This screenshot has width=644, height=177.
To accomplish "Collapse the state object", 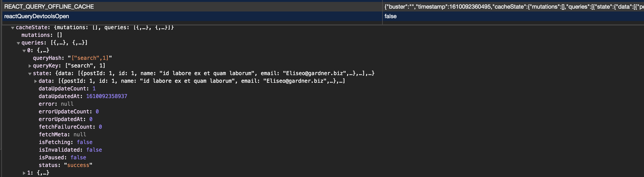I will pos(30,73).
